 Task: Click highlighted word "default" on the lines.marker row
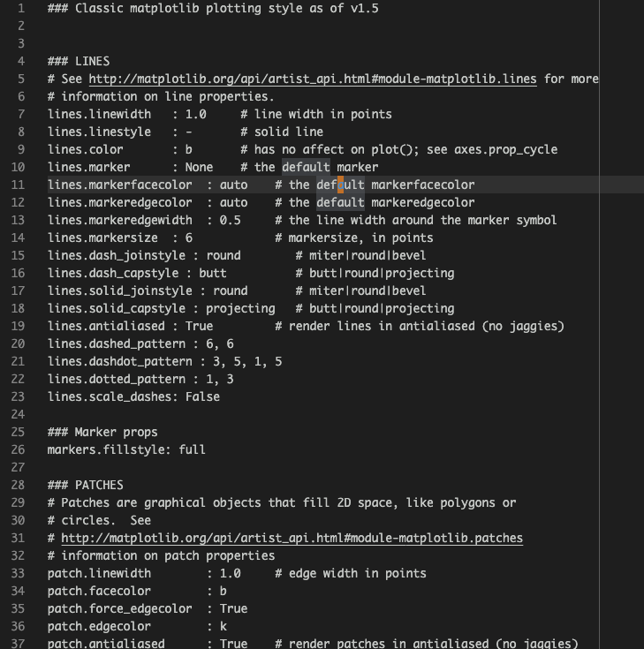click(x=306, y=168)
